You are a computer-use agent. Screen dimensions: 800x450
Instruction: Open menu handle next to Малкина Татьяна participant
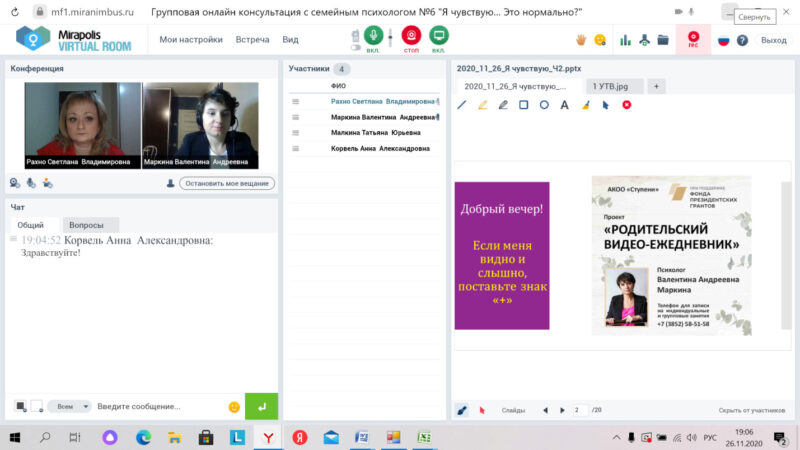[x=295, y=133]
